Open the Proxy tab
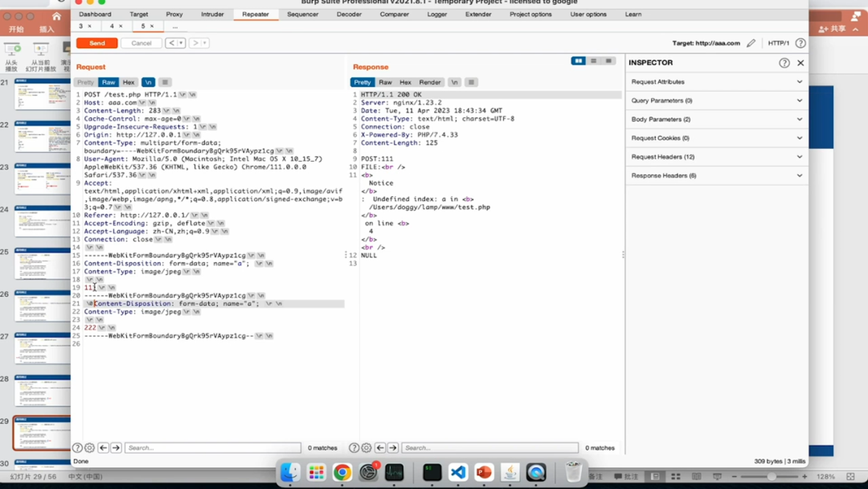The image size is (868, 489). pyautogui.click(x=174, y=14)
